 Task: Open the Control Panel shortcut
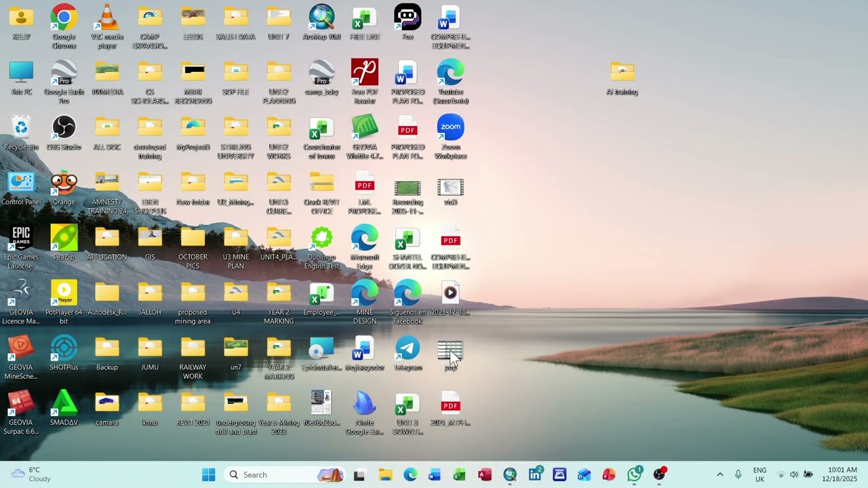pos(21,188)
